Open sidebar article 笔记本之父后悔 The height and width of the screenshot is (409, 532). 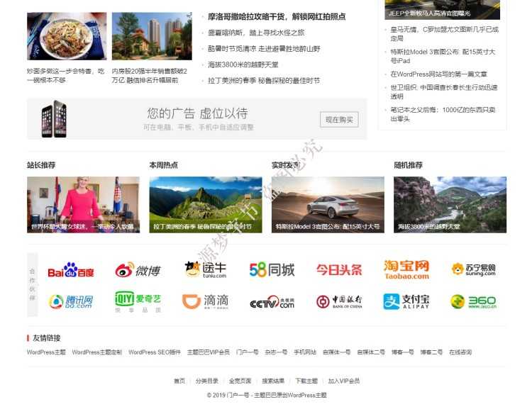tap(443, 114)
